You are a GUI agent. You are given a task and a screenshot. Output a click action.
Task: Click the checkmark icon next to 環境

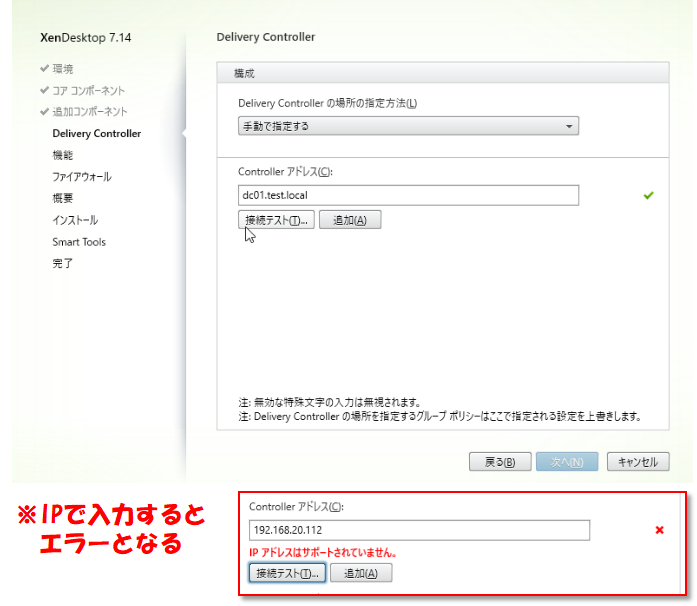pos(44,68)
